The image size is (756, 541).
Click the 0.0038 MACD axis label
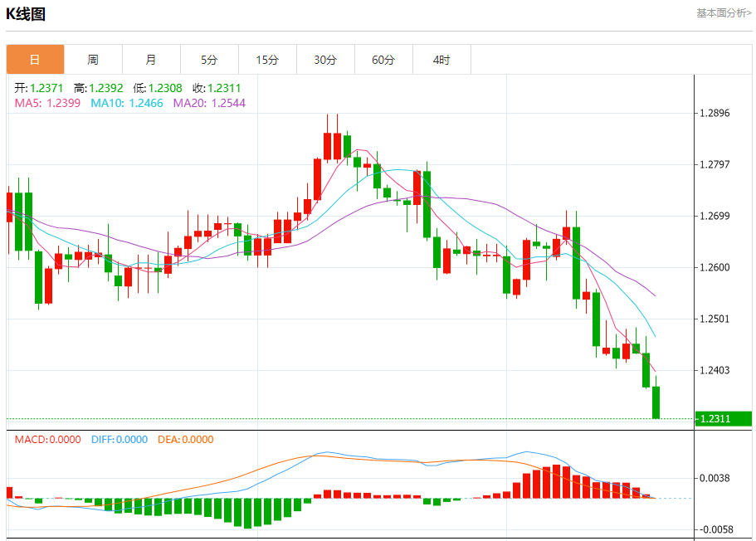coord(715,478)
